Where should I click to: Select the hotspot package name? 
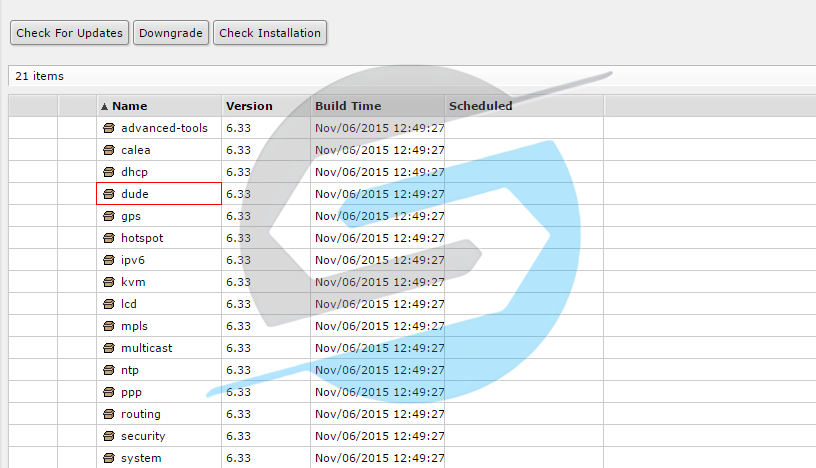[x=142, y=238]
